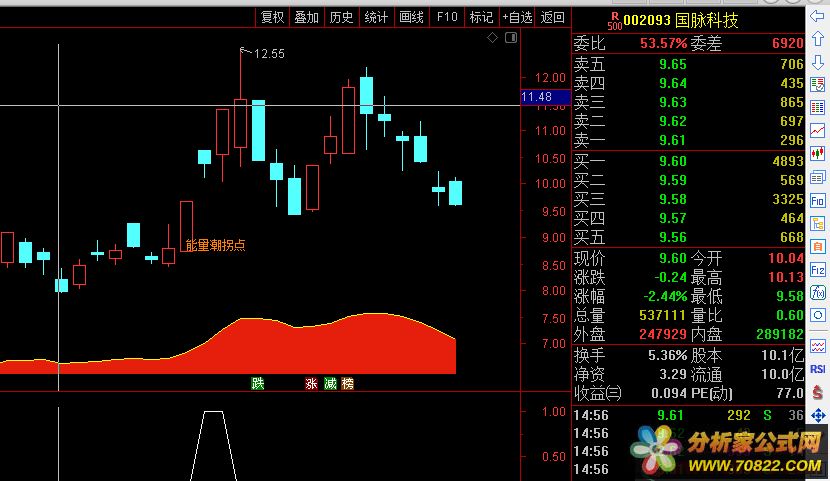Open the RSI indicator from sidebar
830x481 pixels.
(x=818, y=368)
